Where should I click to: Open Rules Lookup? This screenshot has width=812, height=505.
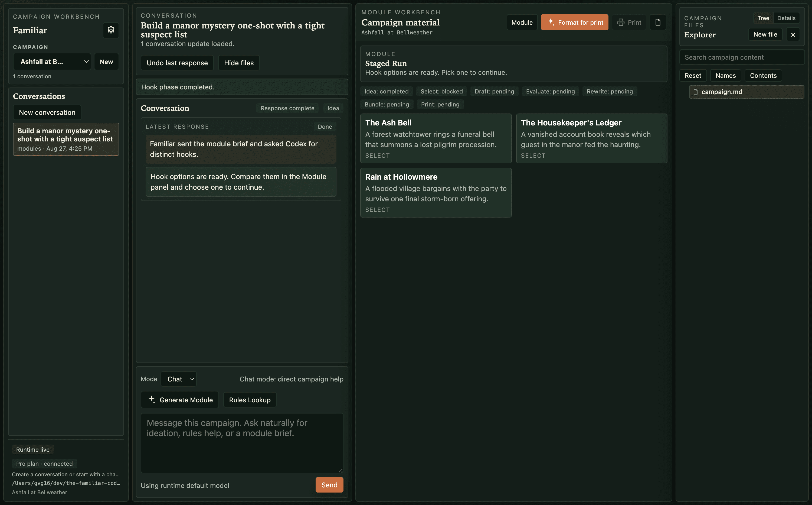pyautogui.click(x=250, y=400)
